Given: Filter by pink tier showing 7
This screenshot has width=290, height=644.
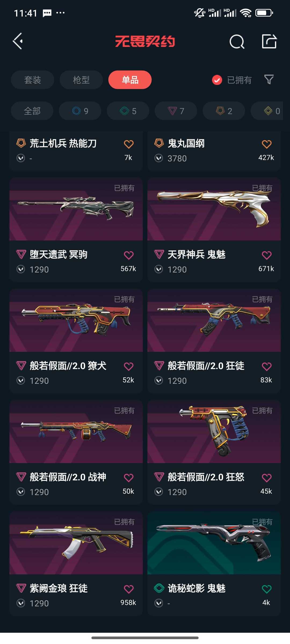Looking at the screenshot, I should pyautogui.click(x=176, y=111).
